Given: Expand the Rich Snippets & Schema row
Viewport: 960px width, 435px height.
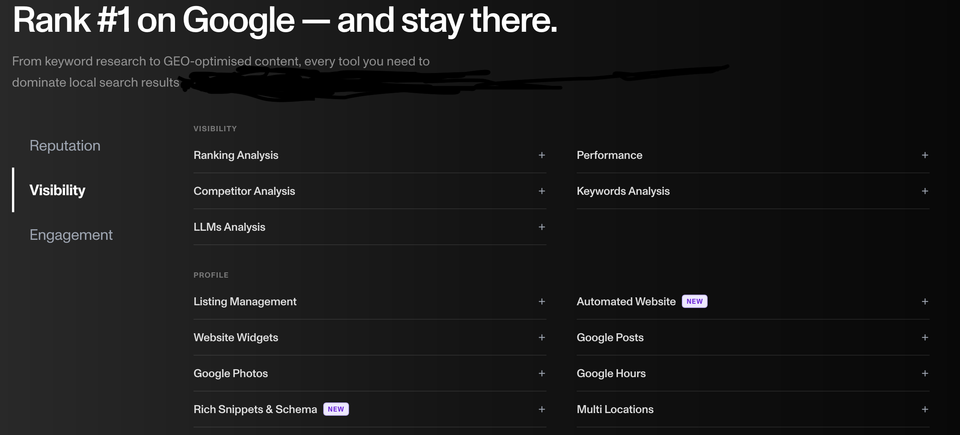Looking at the screenshot, I should click(x=370, y=409).
